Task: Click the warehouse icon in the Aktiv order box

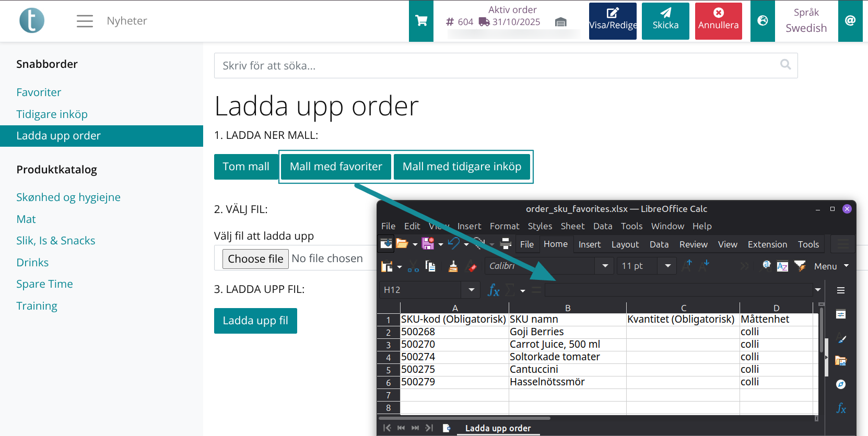Action: click(560, 22)
